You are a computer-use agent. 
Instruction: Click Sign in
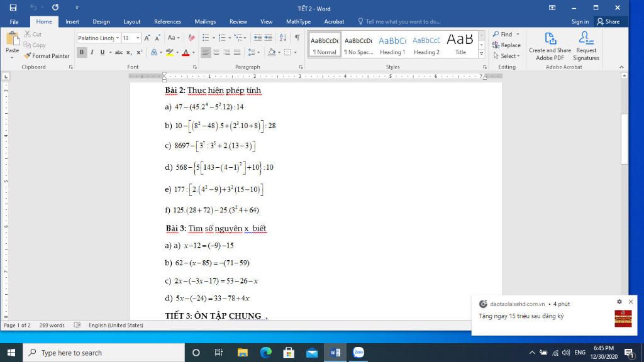(x=580, y=22)
